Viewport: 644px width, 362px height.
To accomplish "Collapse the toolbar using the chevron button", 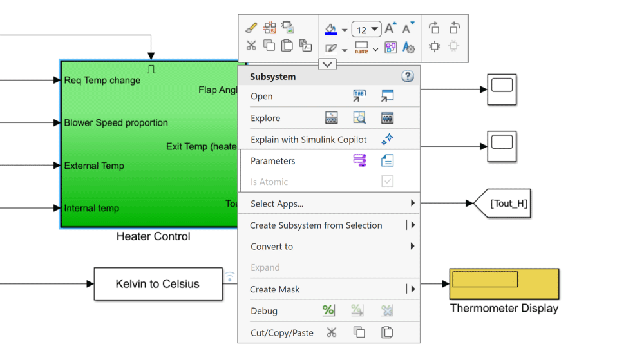I will [327, 64].
